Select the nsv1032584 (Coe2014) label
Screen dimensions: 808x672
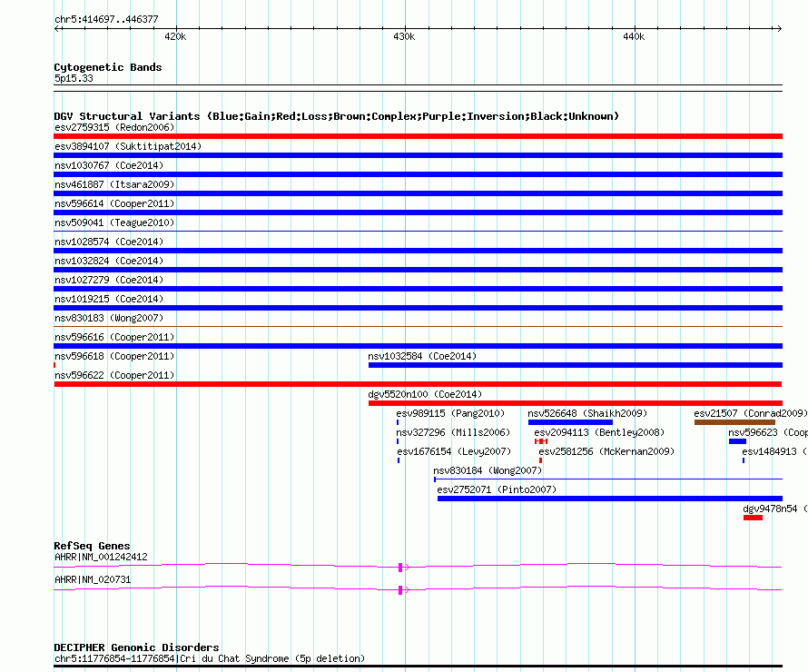click(422, 356)
